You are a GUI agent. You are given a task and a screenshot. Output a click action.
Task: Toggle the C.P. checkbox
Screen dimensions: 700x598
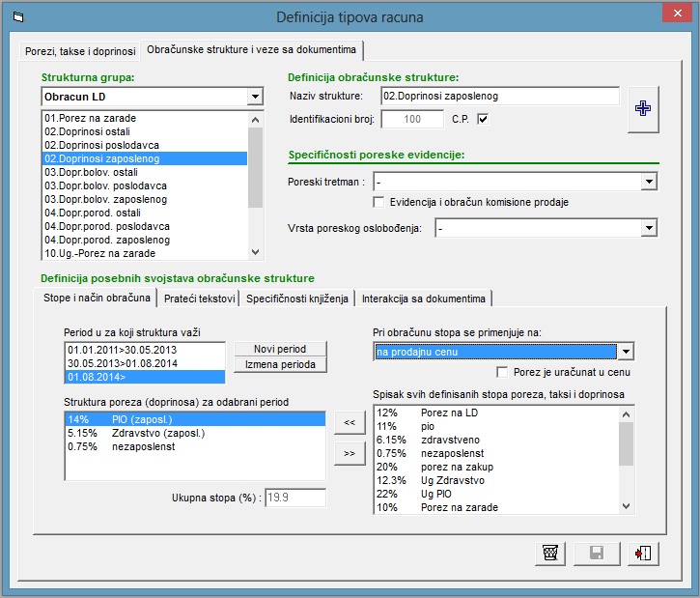(x=484, y=120)
